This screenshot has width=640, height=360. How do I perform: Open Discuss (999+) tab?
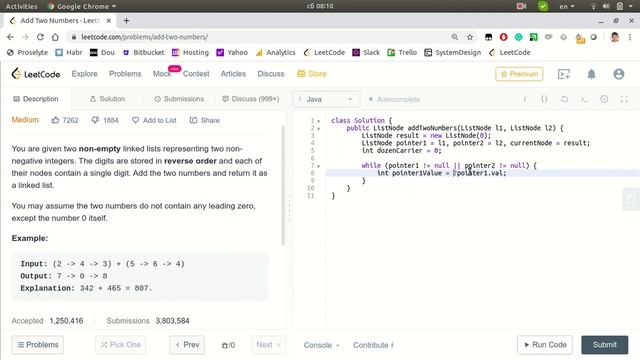(x=251, y=99)
